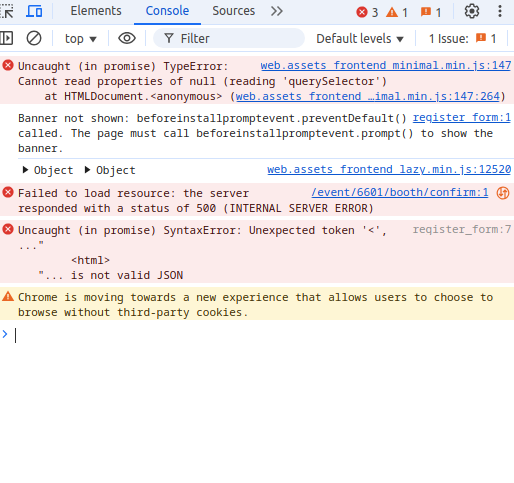Open the stack trace link ending 147:264
514x483 pixels.
point(368,96)
